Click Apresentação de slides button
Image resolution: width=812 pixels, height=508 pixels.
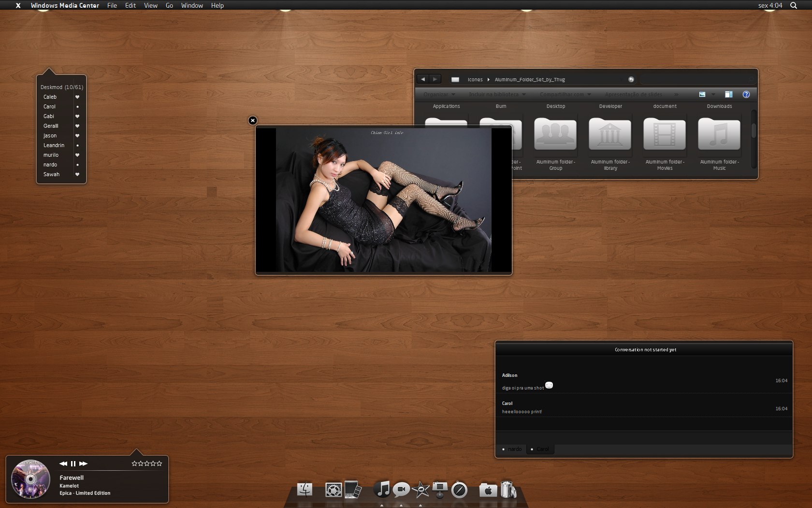tap(634, 94)
